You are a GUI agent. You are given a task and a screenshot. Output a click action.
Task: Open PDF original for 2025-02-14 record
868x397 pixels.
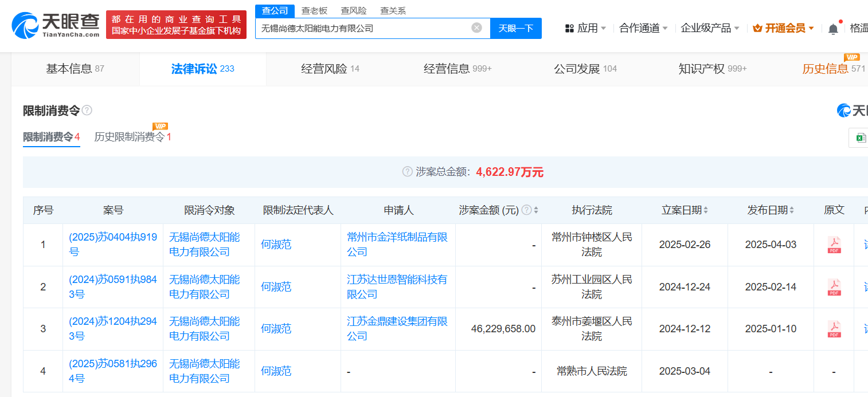coord(834,287)
